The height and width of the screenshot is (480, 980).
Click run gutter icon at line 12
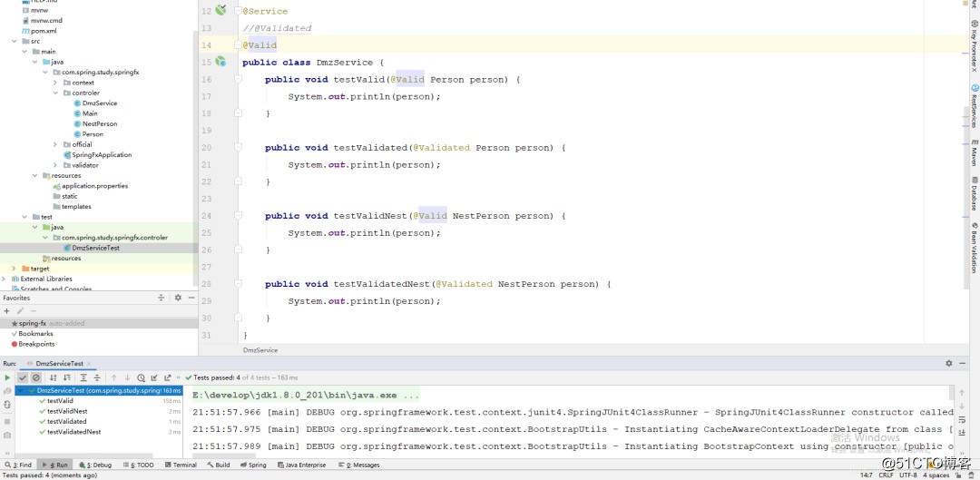(220, 10)
